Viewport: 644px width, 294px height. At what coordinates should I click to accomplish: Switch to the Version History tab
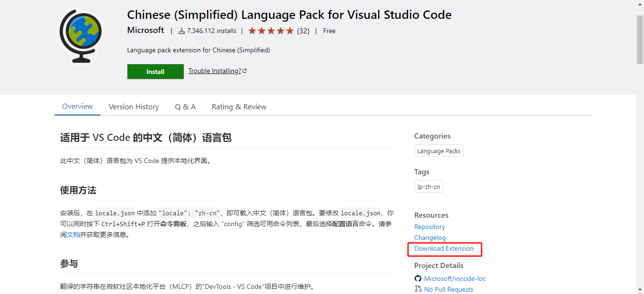pyautogui.click(x=134, y=107)
